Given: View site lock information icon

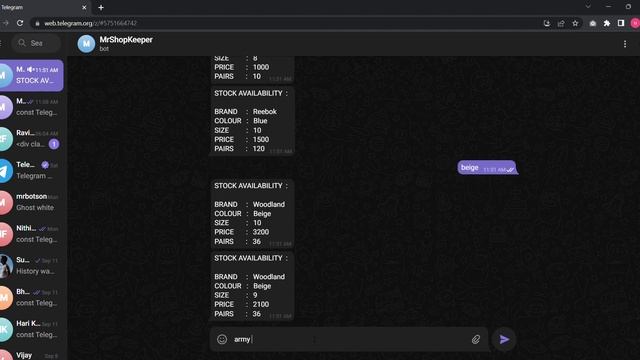Looking at the screenshot, I should [37, 23].
